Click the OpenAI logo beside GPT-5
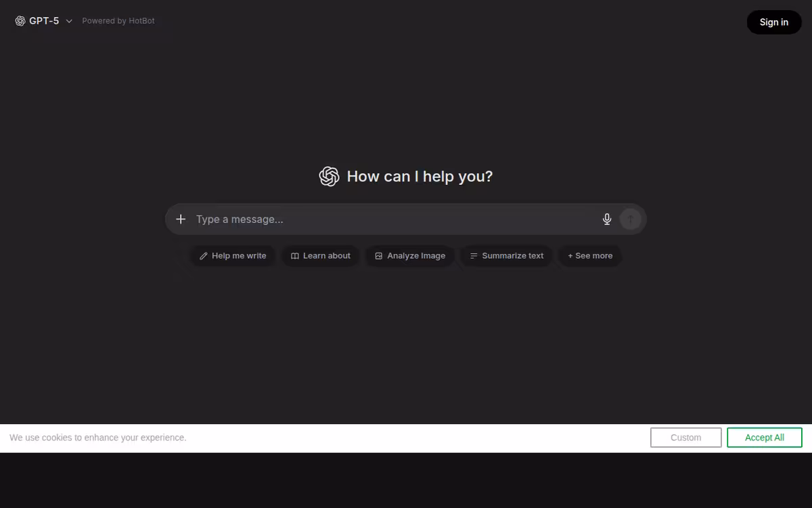Viewport: 812px width, 508px height. click(x=20, y=21)
